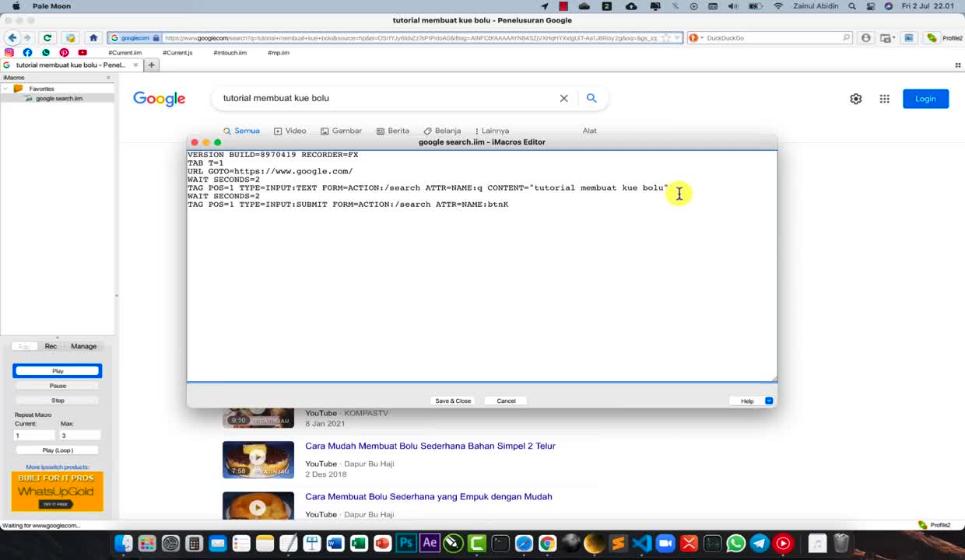Reload the page with the green refresh icon
The width and height of the screenshot is (965, 560).
click(x=47, y=37)
